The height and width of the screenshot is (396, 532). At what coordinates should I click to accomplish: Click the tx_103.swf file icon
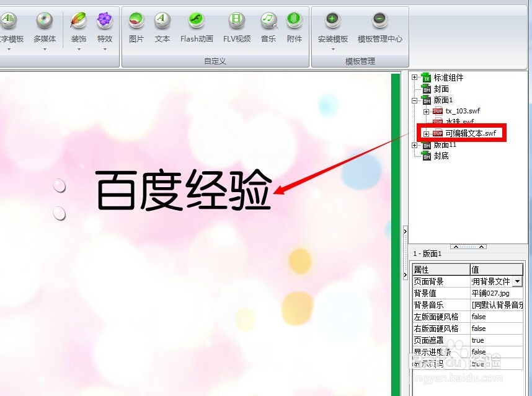click(x=438, y=111)
